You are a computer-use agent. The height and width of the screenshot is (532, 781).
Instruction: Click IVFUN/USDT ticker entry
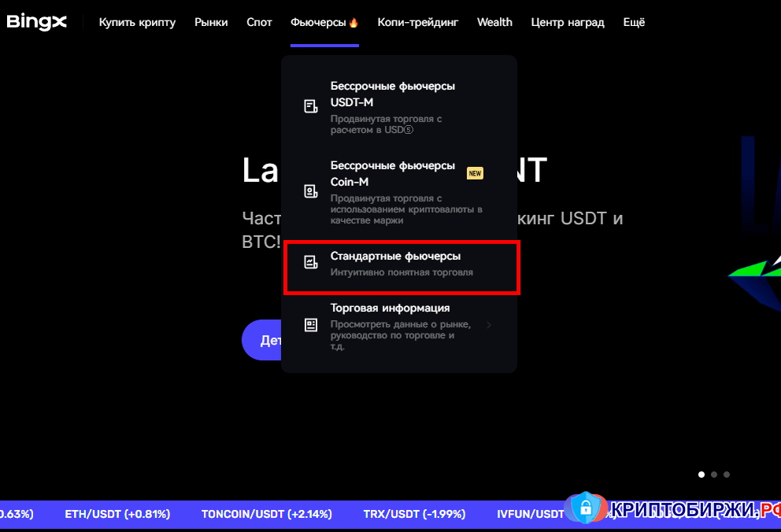531,514
